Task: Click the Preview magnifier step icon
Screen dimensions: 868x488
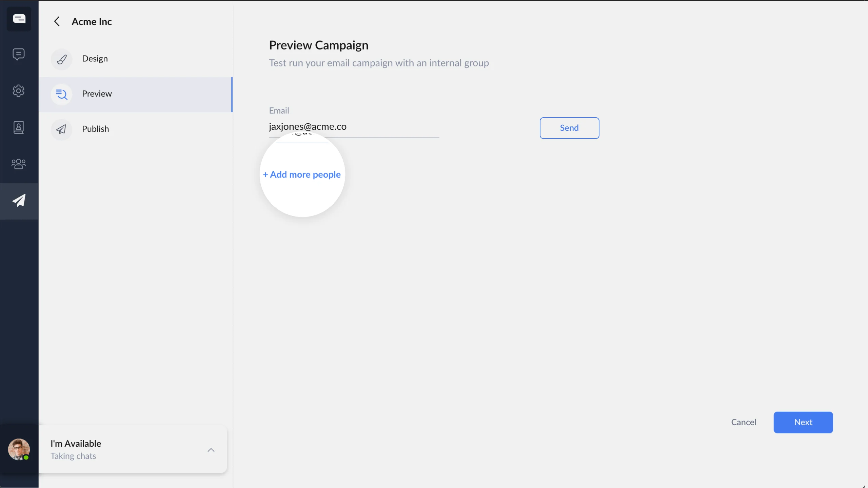Action: [62, 94]
